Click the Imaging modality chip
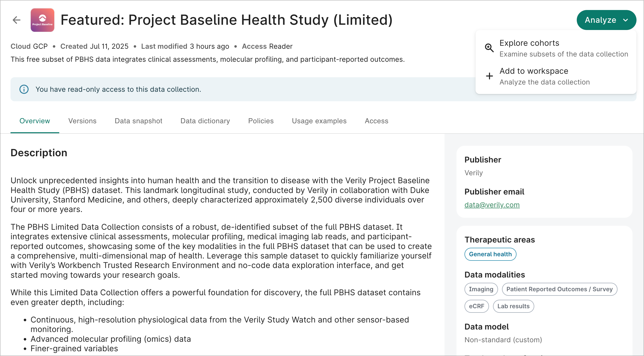 click(x=481, y=289)
